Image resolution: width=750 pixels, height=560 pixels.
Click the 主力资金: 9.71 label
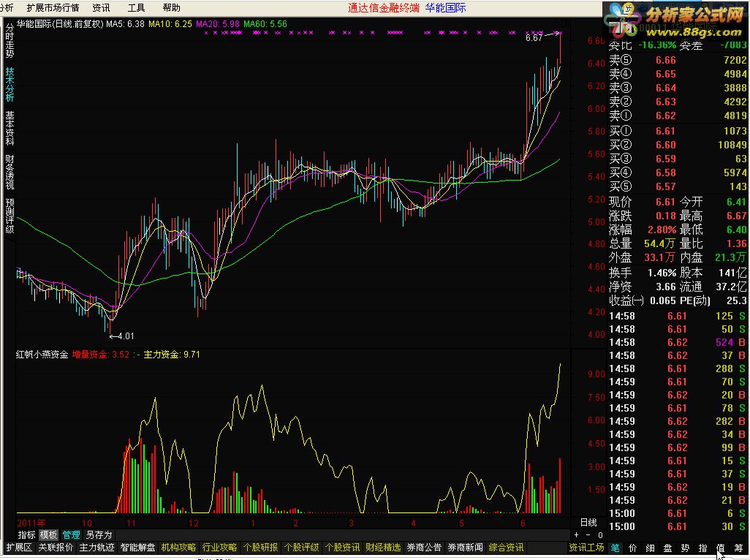point(172,355)
